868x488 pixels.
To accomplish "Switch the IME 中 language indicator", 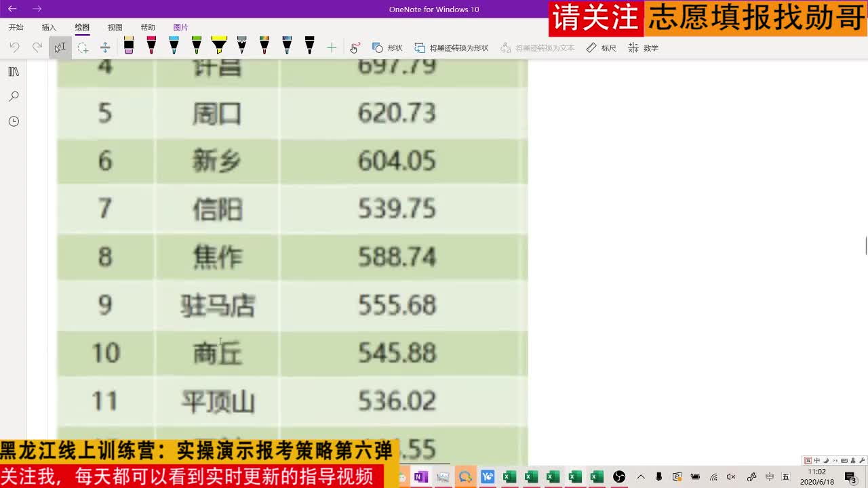I will 770,477.
